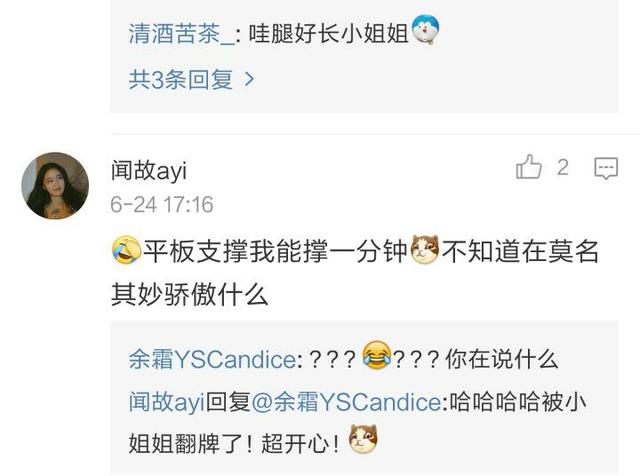Click the cat emoji after 超开心
The image size is (640, 476).
click(x=363, y=439)
